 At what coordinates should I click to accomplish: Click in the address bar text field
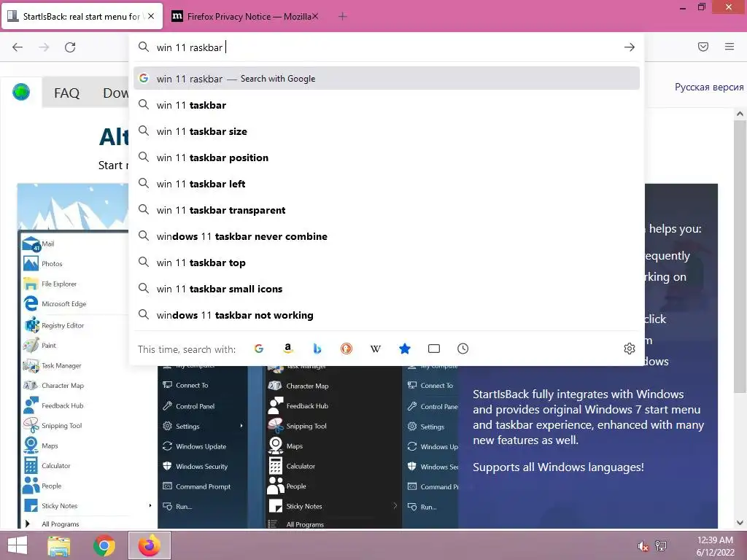pyautogui.click(x=386, y=47)
